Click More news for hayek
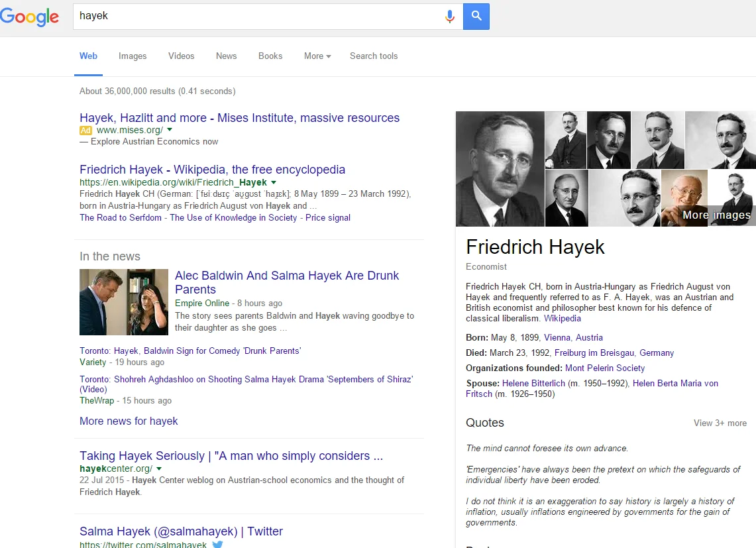This screenshot has height=548, width=756. 129,421
